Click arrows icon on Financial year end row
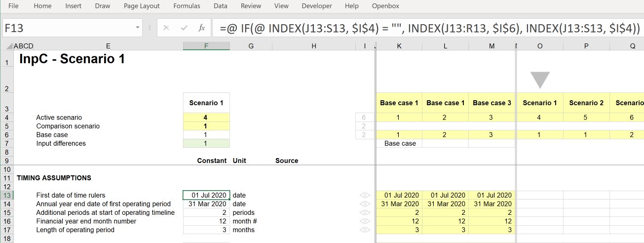This screenshot has height=243, width=644. (x=365, y=221)
